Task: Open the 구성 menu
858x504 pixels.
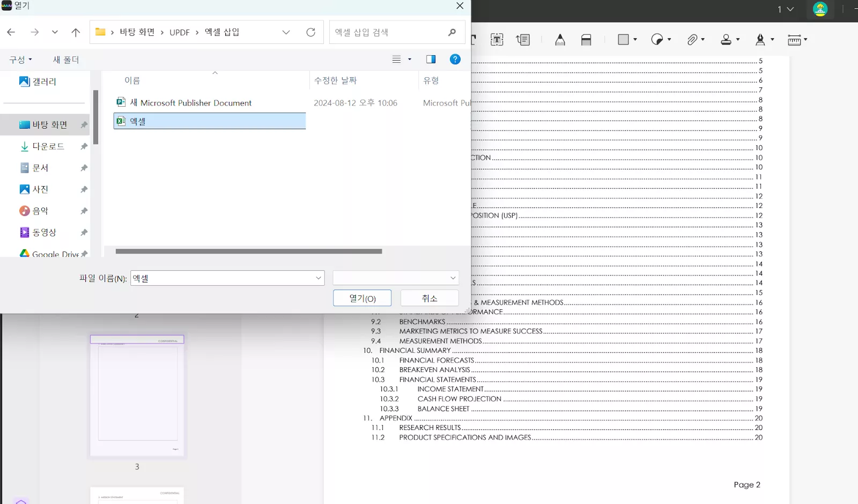Action: (20, 60)
